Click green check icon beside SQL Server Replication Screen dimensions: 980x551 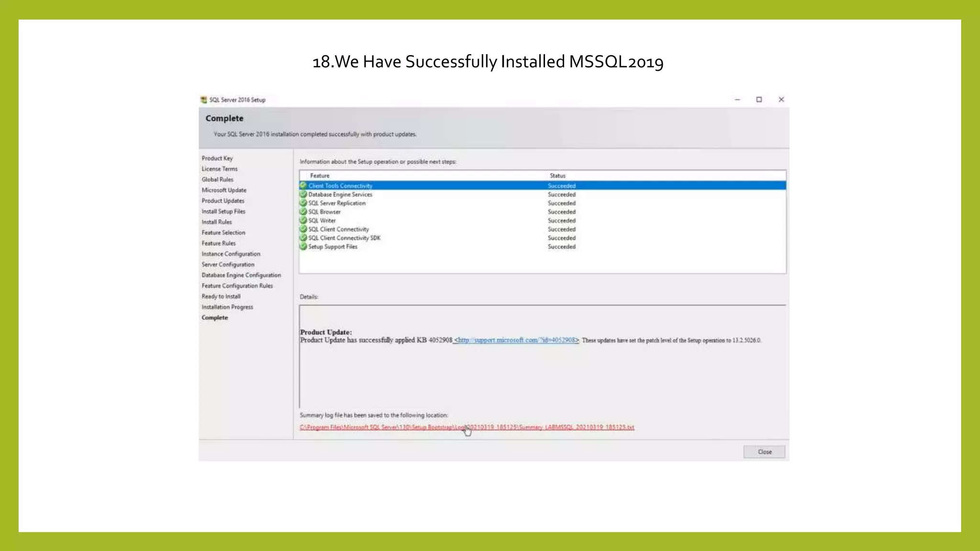[x=303, y=203]
